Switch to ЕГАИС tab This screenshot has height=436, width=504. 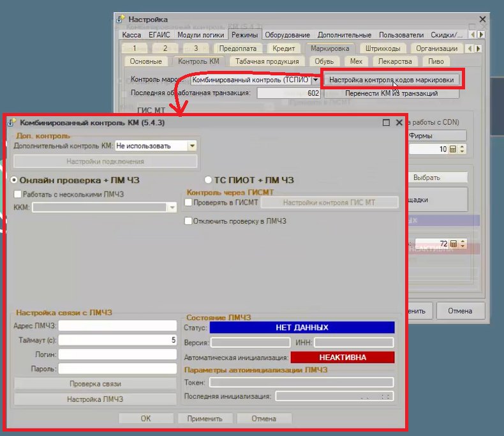click(159, 34)
